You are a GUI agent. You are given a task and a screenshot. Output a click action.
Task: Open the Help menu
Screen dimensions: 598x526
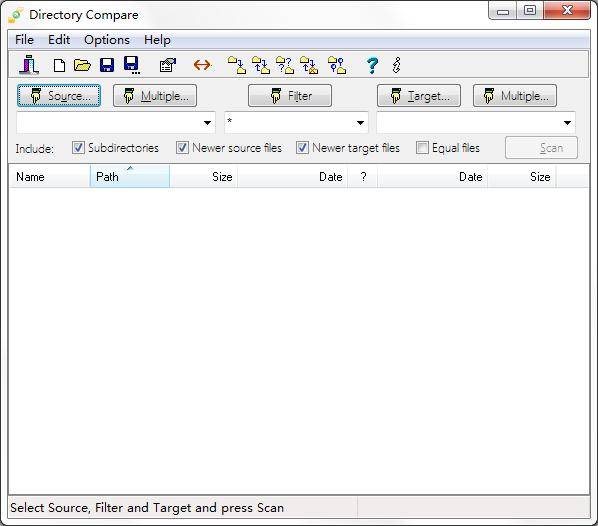click(157, 40)
